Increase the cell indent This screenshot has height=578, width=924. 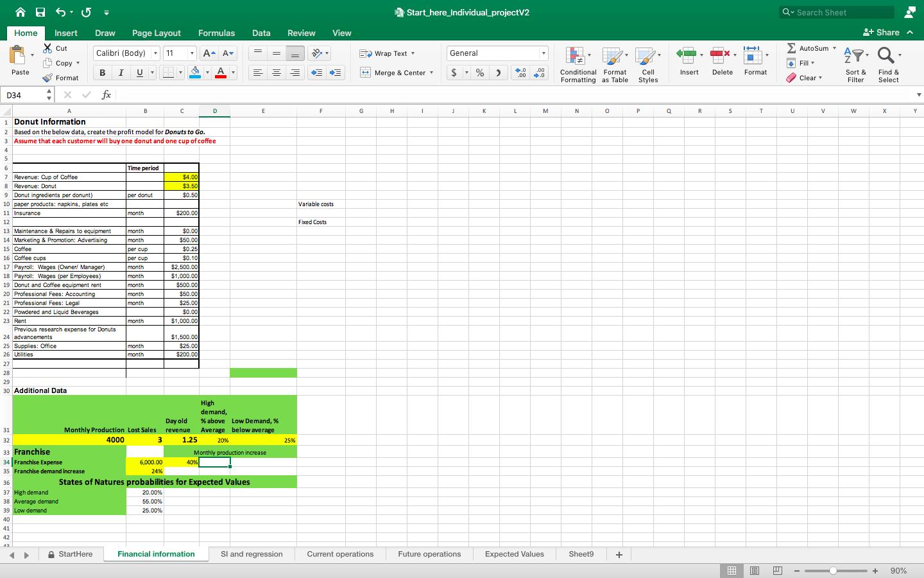(x=335, y=73)
